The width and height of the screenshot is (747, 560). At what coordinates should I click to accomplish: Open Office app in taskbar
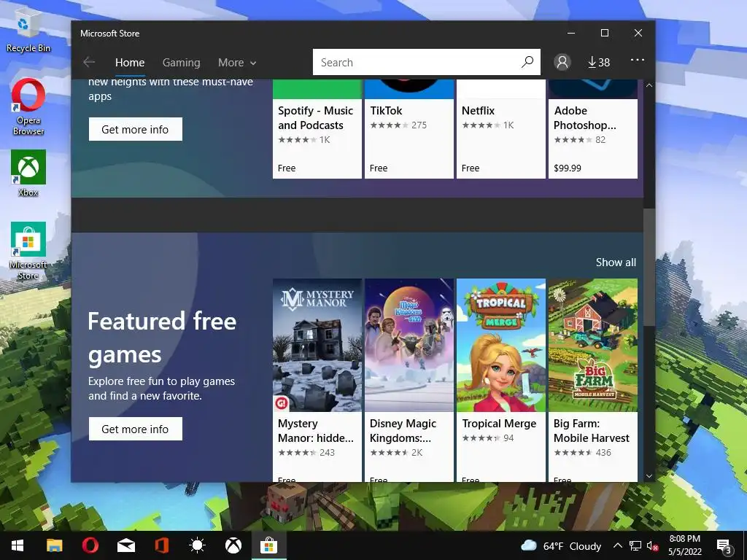tap(161, 545)
